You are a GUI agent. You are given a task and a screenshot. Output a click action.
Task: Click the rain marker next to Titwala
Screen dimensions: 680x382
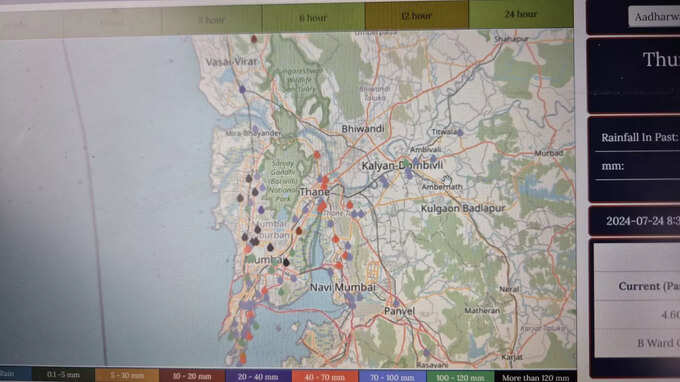point(460,132)
